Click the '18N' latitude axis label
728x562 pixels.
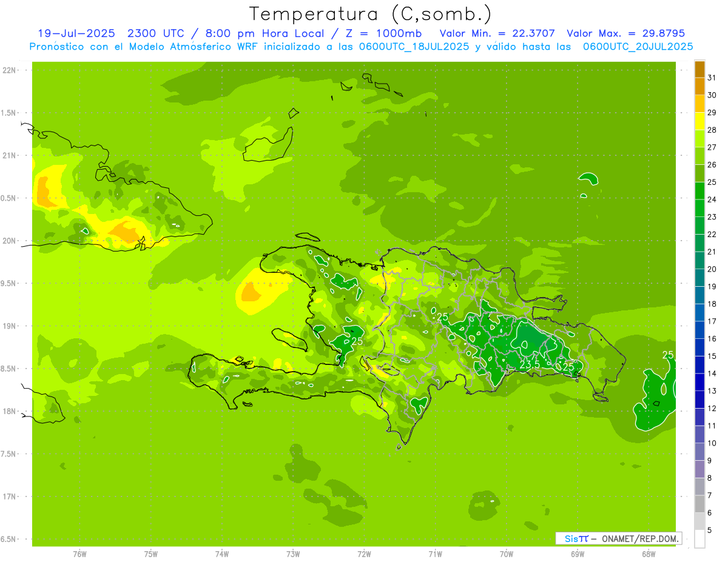tap(10, 411)
